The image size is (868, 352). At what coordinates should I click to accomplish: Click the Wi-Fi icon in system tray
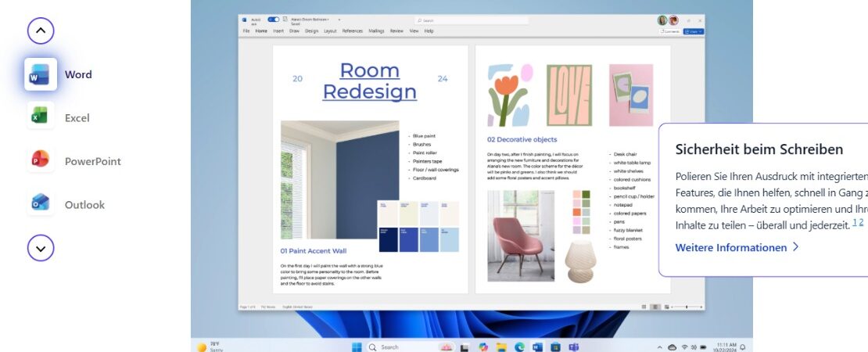[x=685, y=347]
